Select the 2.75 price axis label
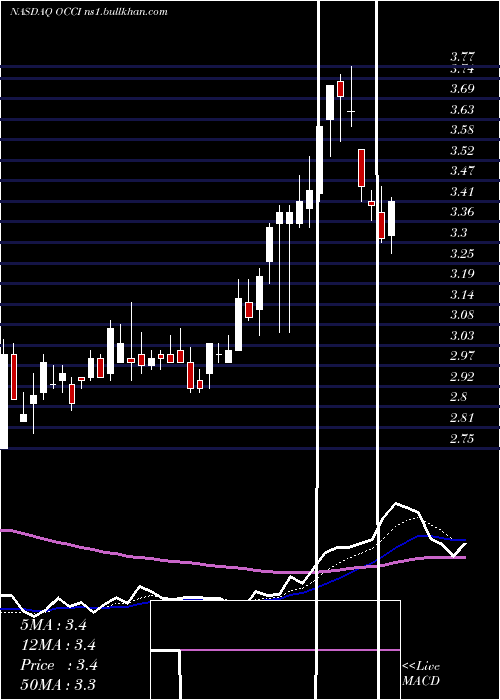 [x=462, y=439]
